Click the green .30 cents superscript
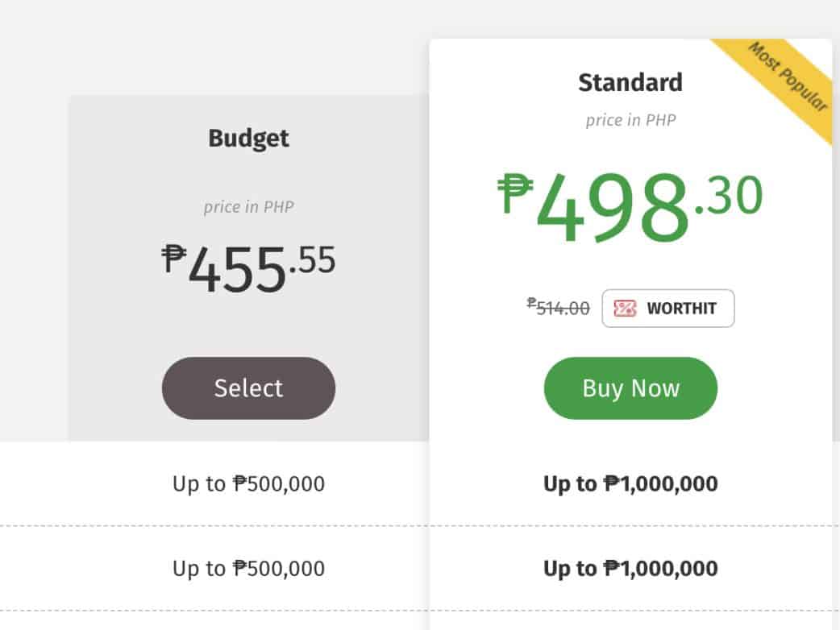 [728, 197]
